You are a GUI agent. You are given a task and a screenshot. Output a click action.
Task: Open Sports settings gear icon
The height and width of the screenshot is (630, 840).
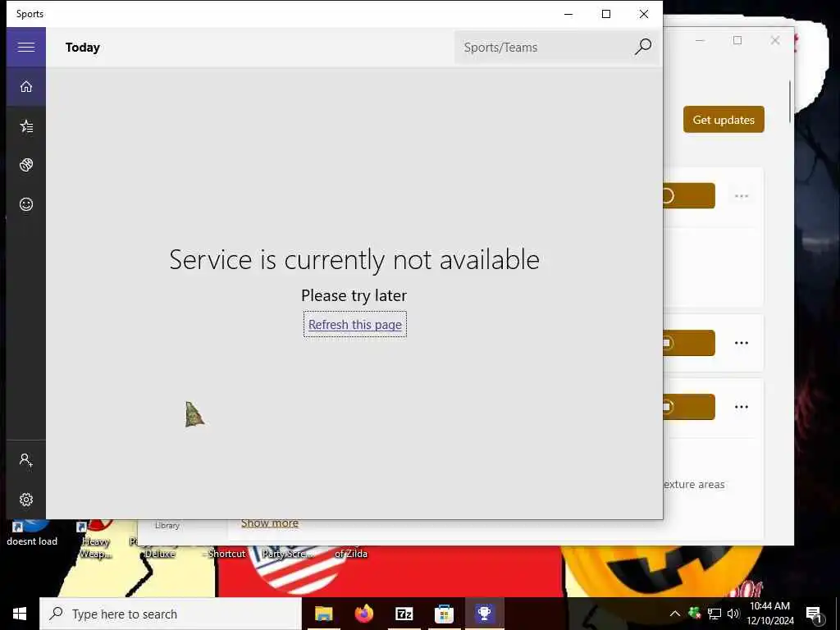[25, 500]
